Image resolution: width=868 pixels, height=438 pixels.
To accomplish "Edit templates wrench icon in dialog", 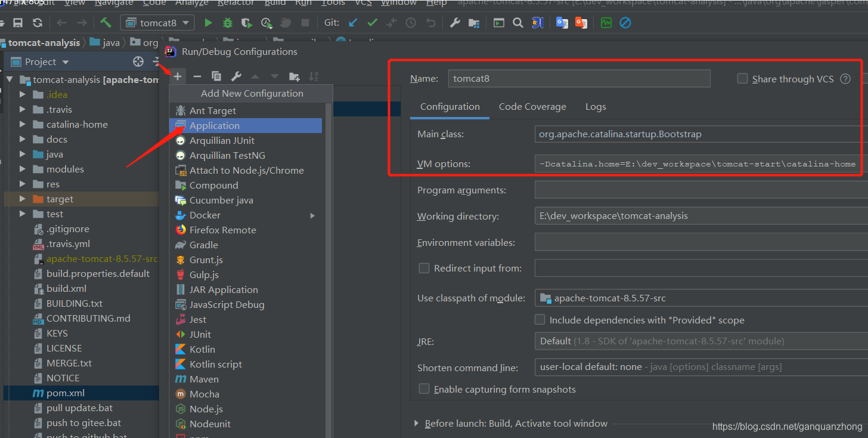I will [236, 76].
